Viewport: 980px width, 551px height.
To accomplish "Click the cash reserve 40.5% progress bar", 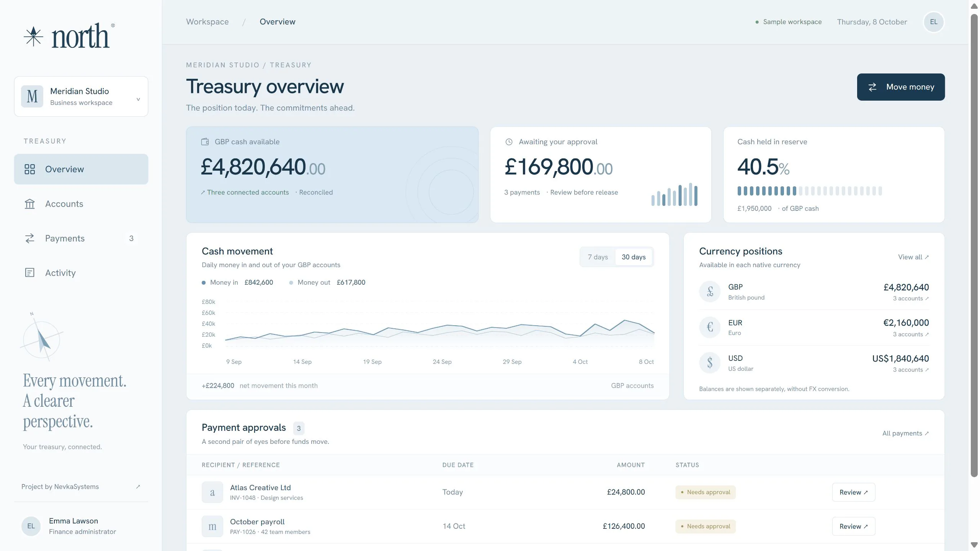I will point(810,191).
